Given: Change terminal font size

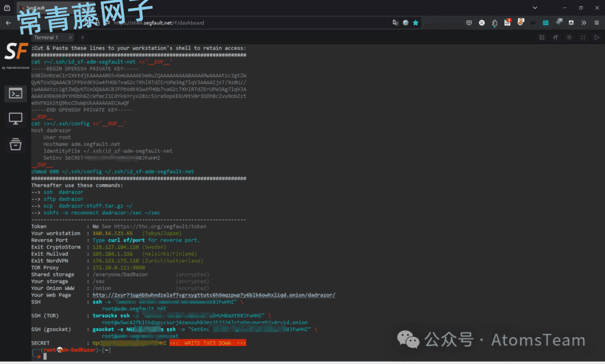Looking at the screenshot, I should tap(556, 38).
